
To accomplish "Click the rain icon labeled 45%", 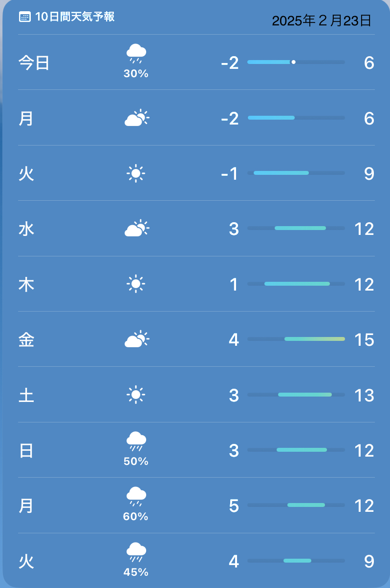I will tap(136, 552).
